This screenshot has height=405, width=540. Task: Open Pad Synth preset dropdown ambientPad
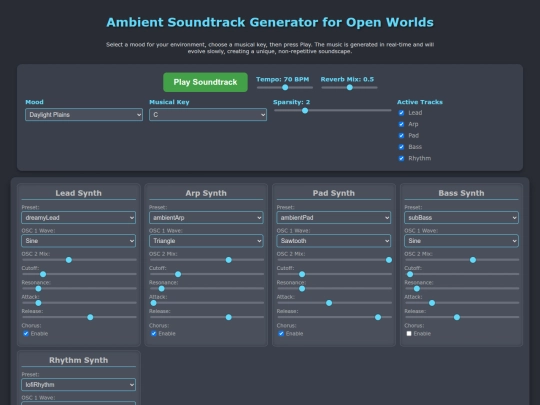[x=334, y=218]
